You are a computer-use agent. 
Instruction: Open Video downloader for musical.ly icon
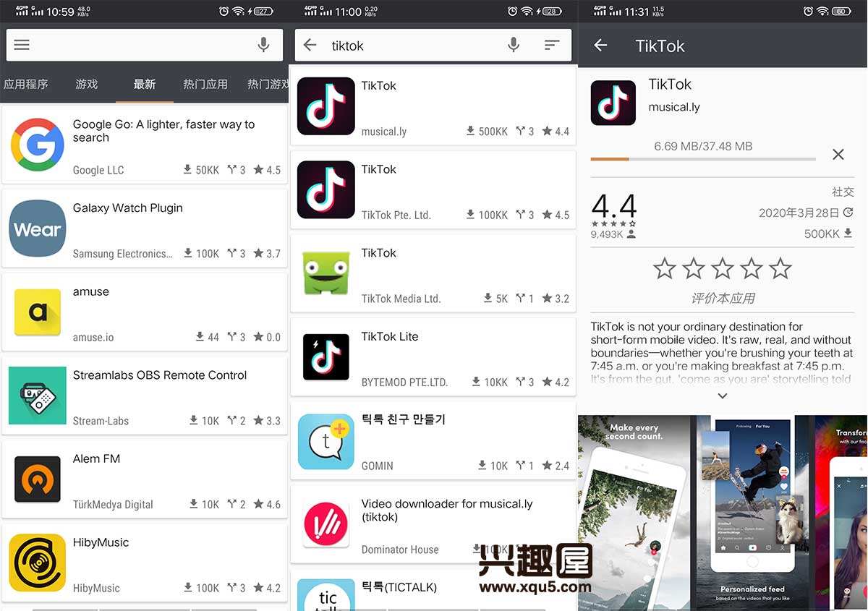click(326, 524)
